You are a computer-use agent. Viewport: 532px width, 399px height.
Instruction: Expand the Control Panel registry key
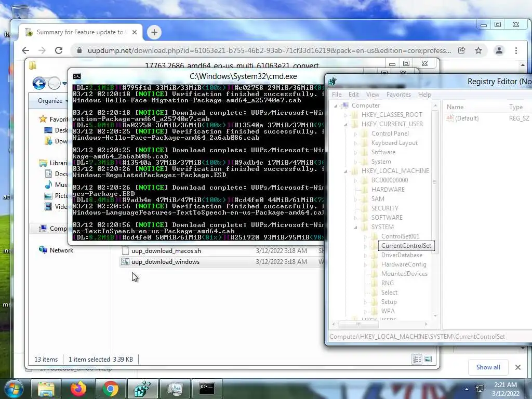pos(355,134)
